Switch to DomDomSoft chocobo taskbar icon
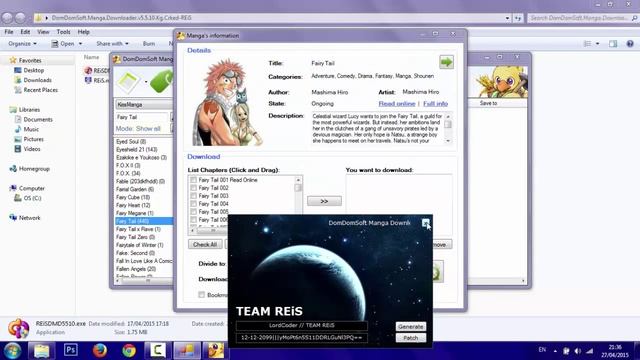640x360 pixels. tap(216, 350)
